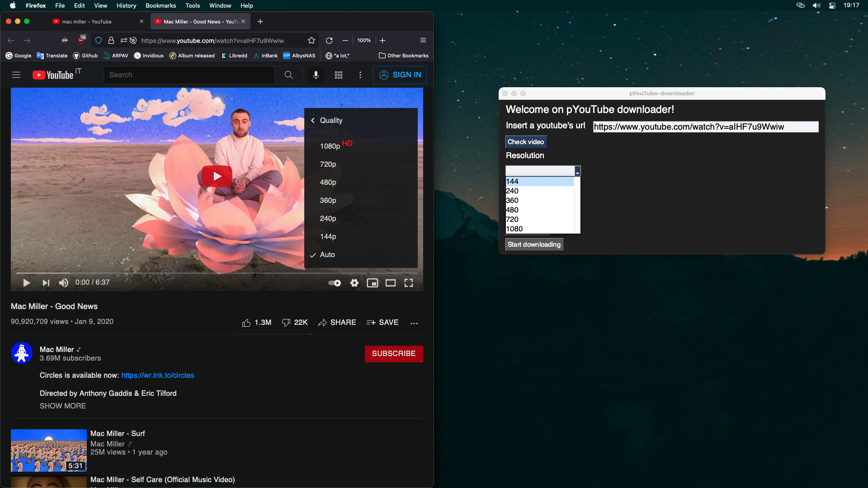
Task: Toggle the autoplay switch in player
Action: (x=335, y=283)
